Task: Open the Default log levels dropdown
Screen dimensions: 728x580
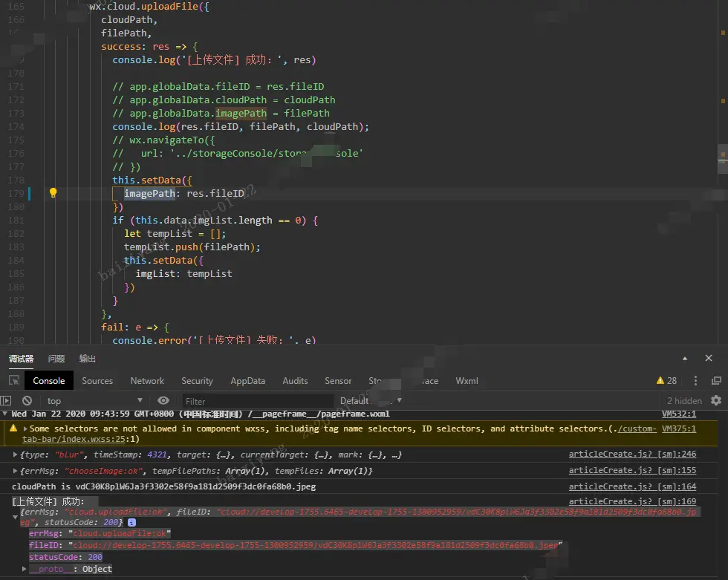Action: coord(371,400)
